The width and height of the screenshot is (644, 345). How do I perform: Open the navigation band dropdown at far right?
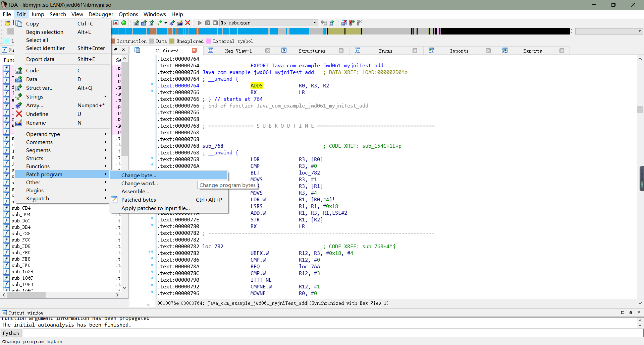[x=640, y=31]
